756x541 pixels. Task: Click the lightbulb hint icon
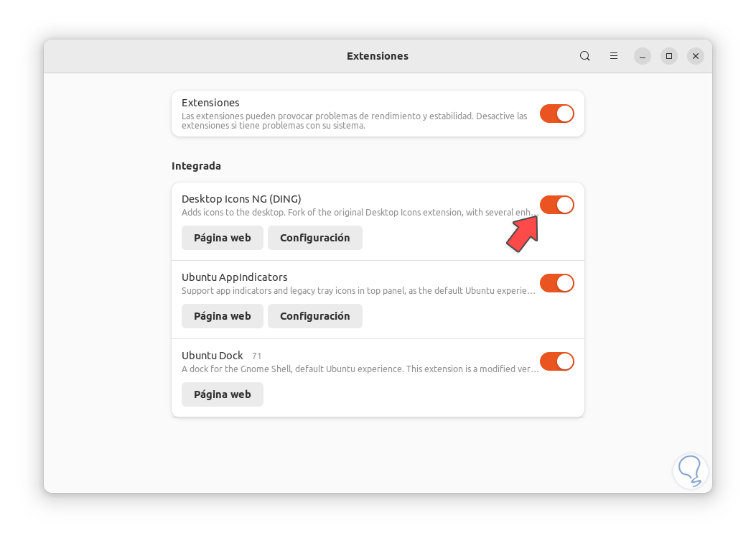click(690, 471)
